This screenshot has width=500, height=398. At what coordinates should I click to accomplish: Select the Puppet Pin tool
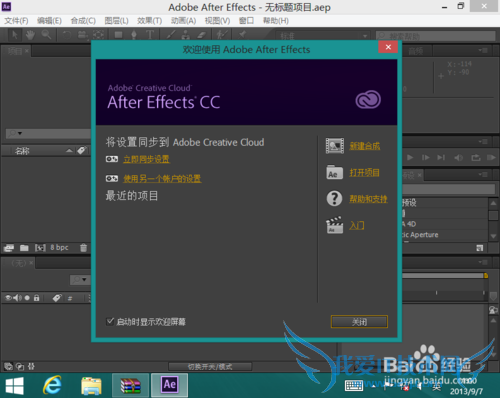242,35
